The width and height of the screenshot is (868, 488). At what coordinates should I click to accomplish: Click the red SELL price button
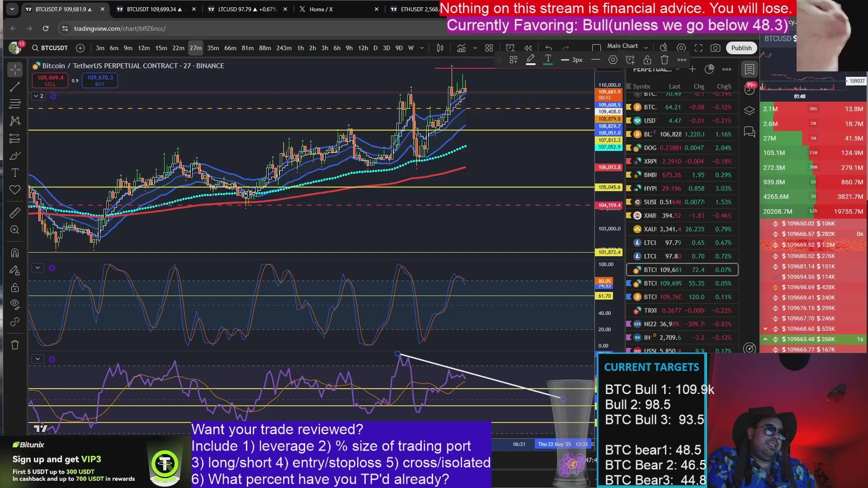[x=50, y=80]
